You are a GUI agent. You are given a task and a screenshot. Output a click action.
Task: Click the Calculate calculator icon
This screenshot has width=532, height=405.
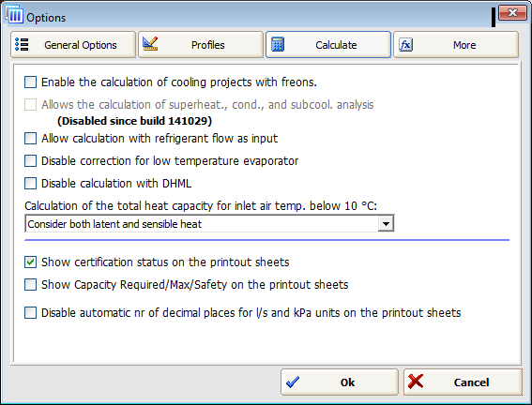click(278, 45)
